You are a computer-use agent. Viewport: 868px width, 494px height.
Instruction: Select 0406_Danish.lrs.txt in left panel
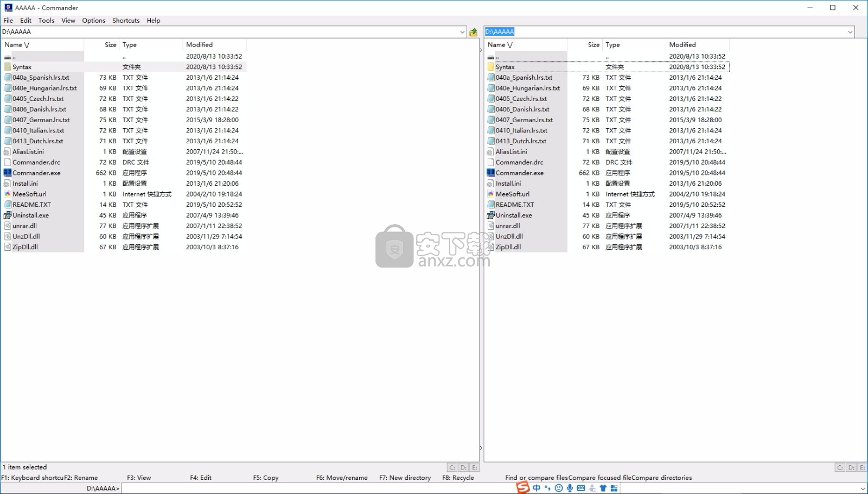pos(40,109)
